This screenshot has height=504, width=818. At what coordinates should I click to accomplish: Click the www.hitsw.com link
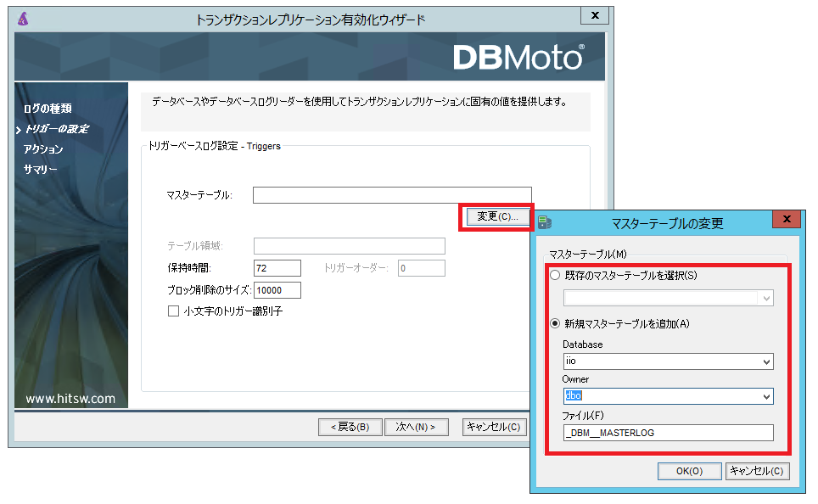click(x=70, y=399)
